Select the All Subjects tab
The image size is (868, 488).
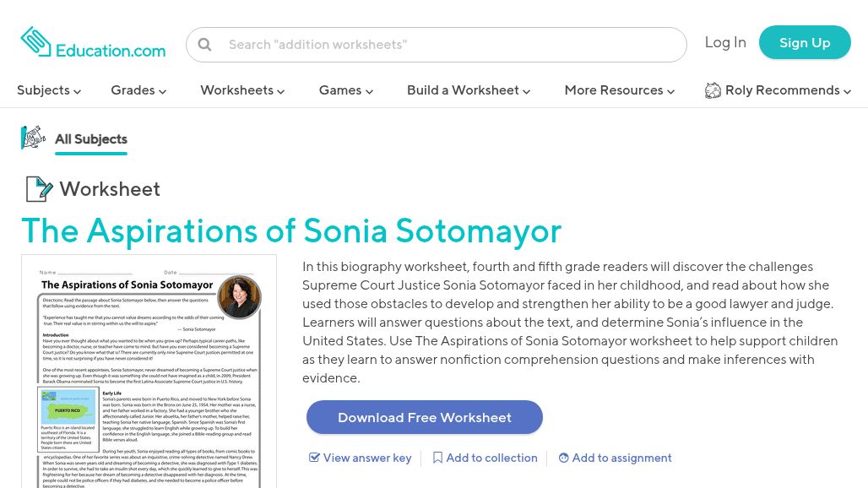click(x=91, y=138)
